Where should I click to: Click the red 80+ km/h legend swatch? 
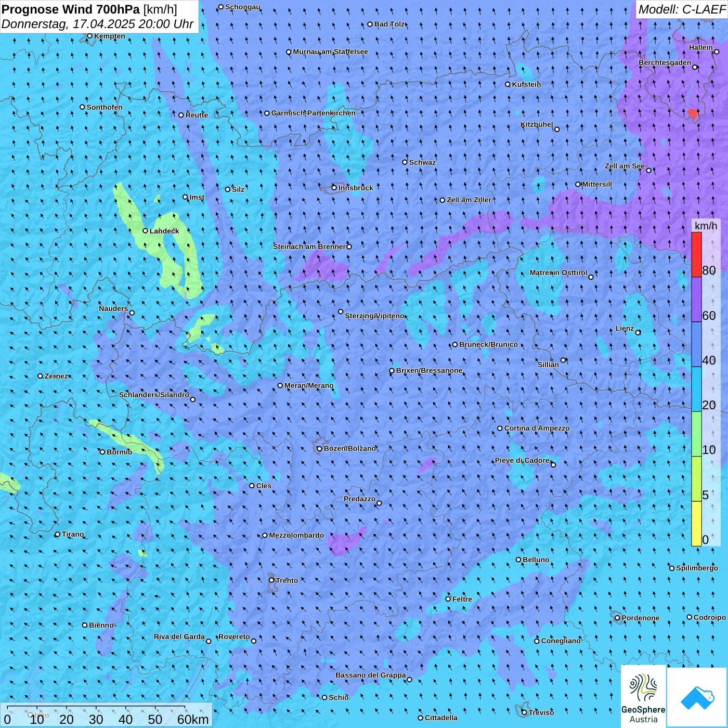coord(696,254)
